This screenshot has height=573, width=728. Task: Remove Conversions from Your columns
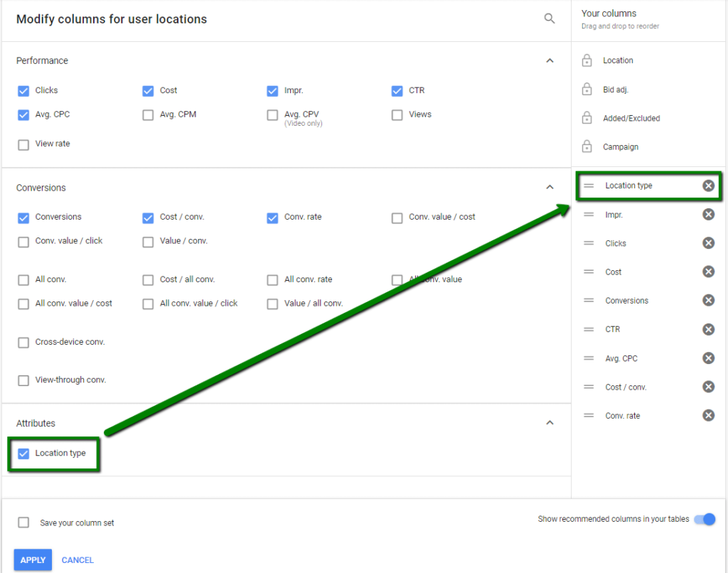[x=708, y=300]
